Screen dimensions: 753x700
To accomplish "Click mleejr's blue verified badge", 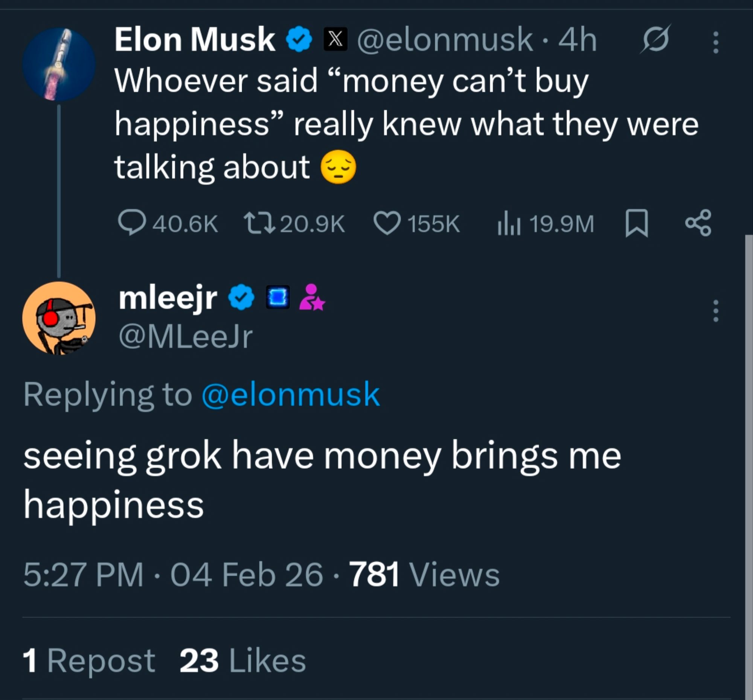I will pos(241,298).
